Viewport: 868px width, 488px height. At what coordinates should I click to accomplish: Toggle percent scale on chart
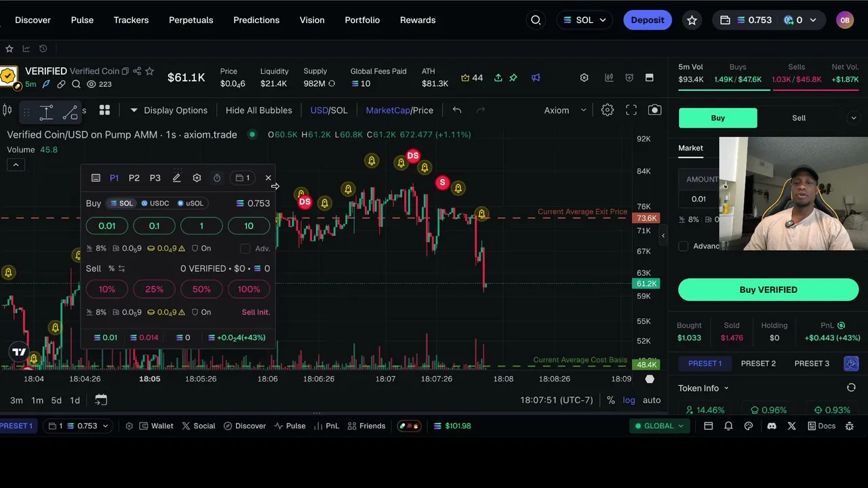[611, 400]
